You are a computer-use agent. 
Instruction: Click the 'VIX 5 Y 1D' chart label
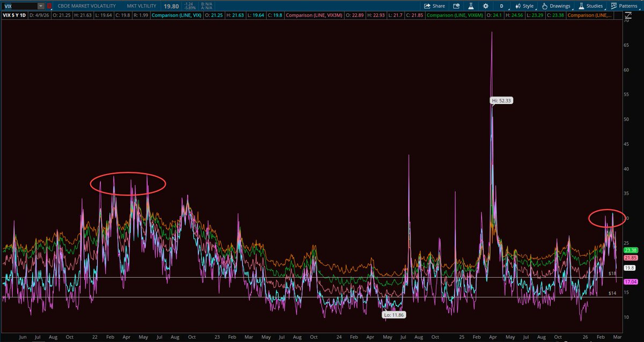coord(14,15)
